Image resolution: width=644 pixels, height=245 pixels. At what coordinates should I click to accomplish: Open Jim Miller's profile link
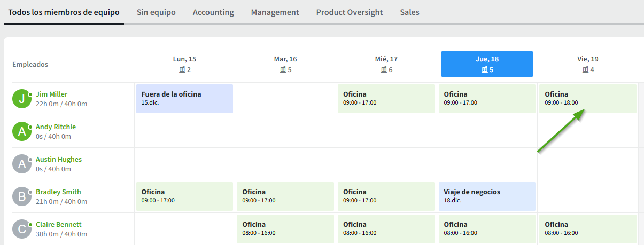coord(51,94)
